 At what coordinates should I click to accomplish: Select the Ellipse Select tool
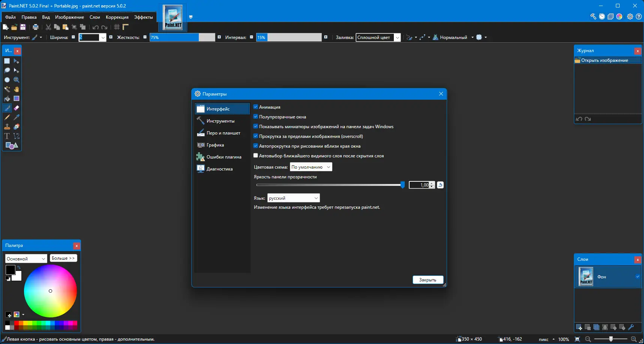tap(7, 80)
